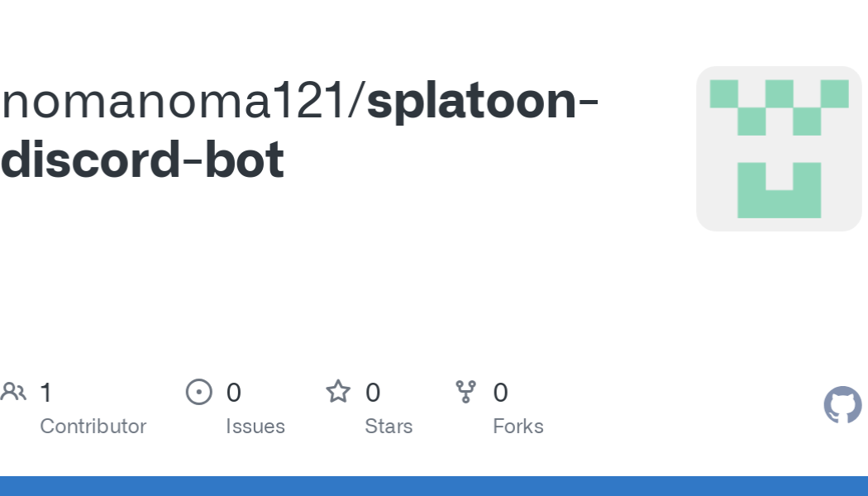Click the Forks branch icon
The width and height of the screenshot is (868, 496).
tap(466, 392)
